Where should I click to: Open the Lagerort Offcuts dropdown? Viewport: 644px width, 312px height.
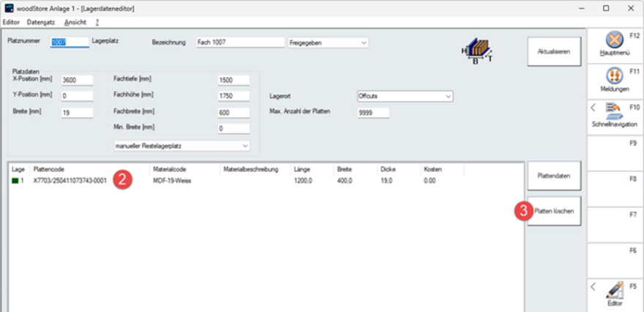[x=405, y=96]
